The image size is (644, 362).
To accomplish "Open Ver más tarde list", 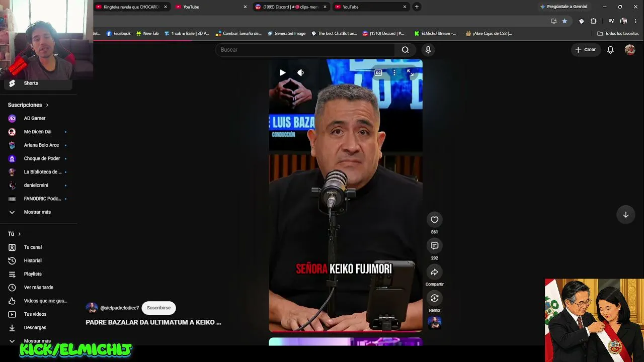I will coord(38,288).
